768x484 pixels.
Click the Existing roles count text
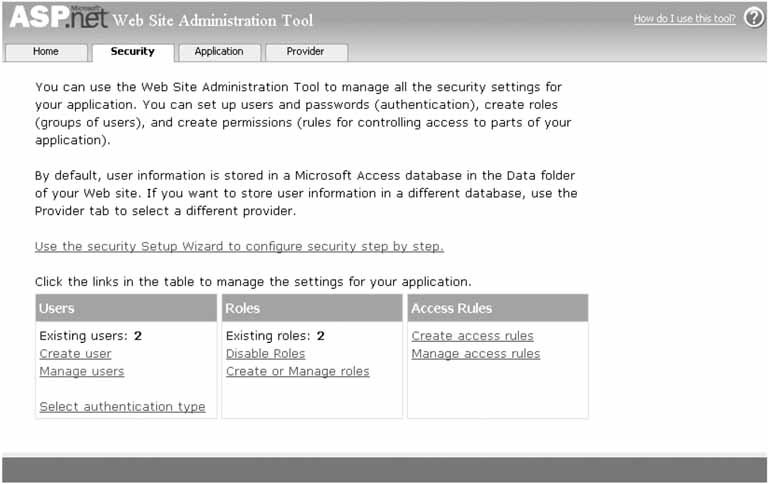(275, 336)
